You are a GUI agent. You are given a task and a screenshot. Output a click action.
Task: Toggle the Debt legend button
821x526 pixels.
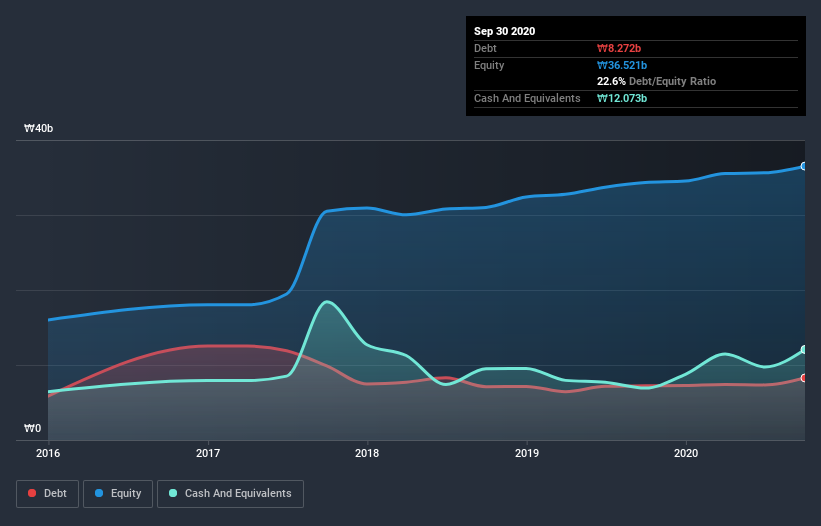[x=48, y=494]
